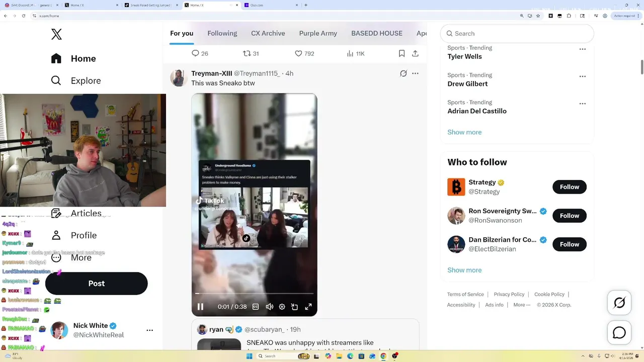Open more options on Treyman-XIII post
Image resolution: width=644 pixels, height=362 pixels.
tap(415, 73)
